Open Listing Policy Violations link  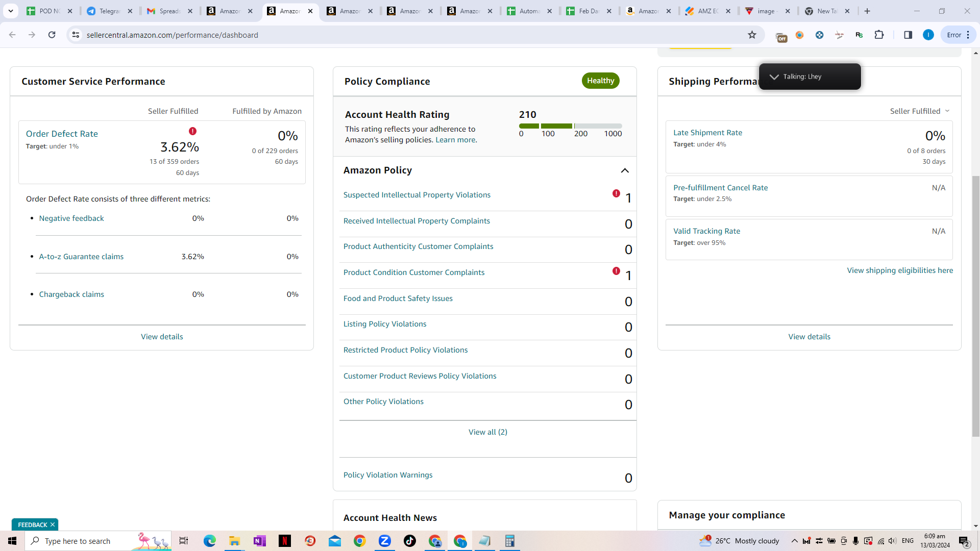click(x=385, y=324)
